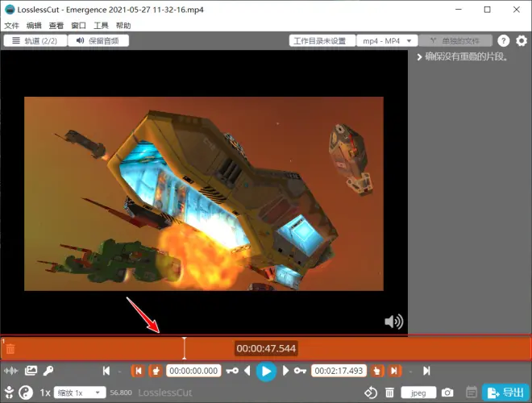Open the 文件 menu
This screenshot has height=403, width=532.
coord(11,26)
